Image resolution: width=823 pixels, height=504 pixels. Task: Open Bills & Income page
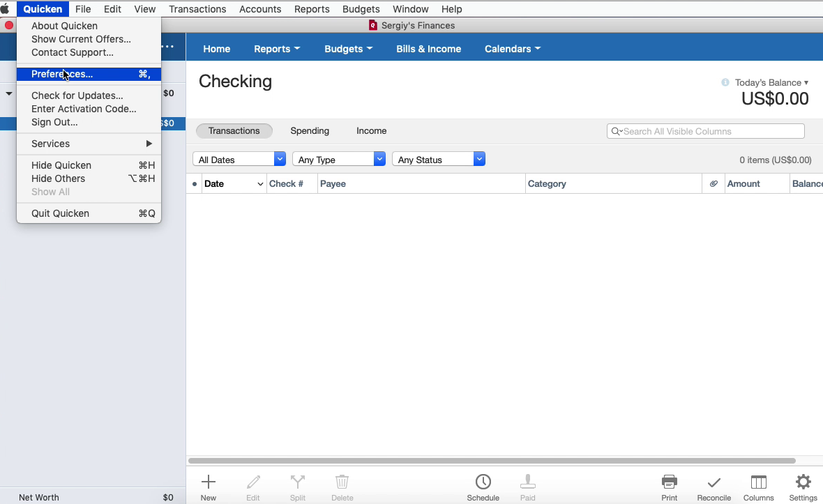(x=429, y=49)
